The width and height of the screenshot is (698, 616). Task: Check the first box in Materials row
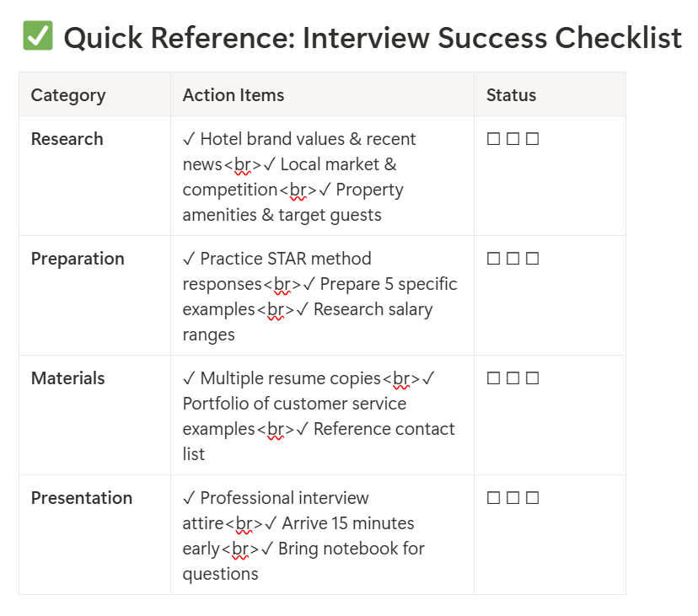point(494,378)
